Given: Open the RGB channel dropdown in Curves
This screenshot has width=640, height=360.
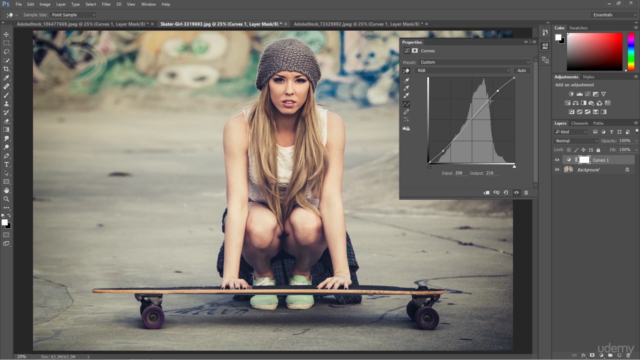Looking at the screenshot, I should 463,71.
